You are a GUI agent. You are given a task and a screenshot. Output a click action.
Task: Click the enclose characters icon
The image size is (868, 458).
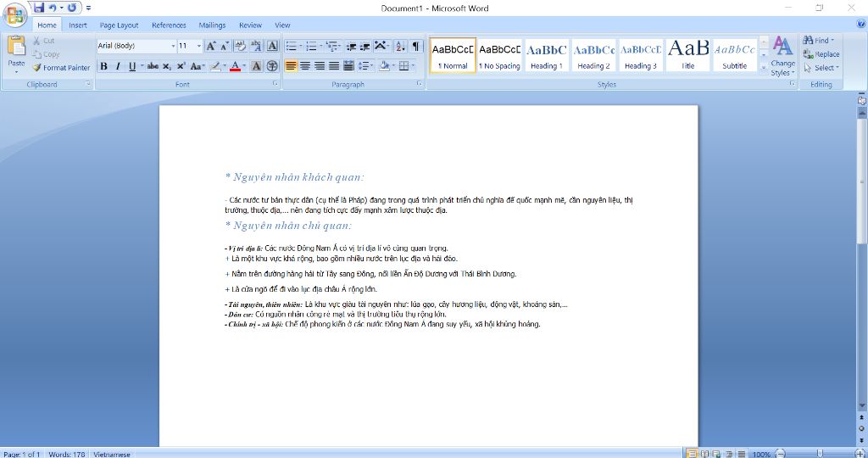tap(272, 66)
